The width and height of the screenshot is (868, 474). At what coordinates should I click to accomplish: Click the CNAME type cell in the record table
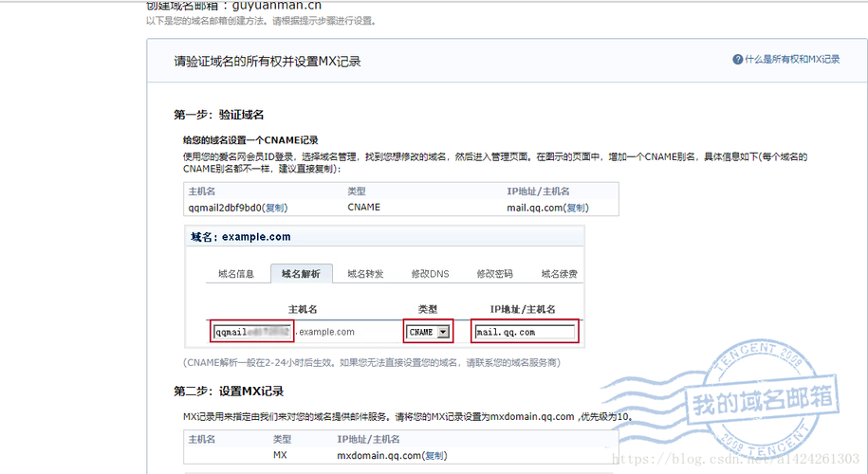click(363, 208)
